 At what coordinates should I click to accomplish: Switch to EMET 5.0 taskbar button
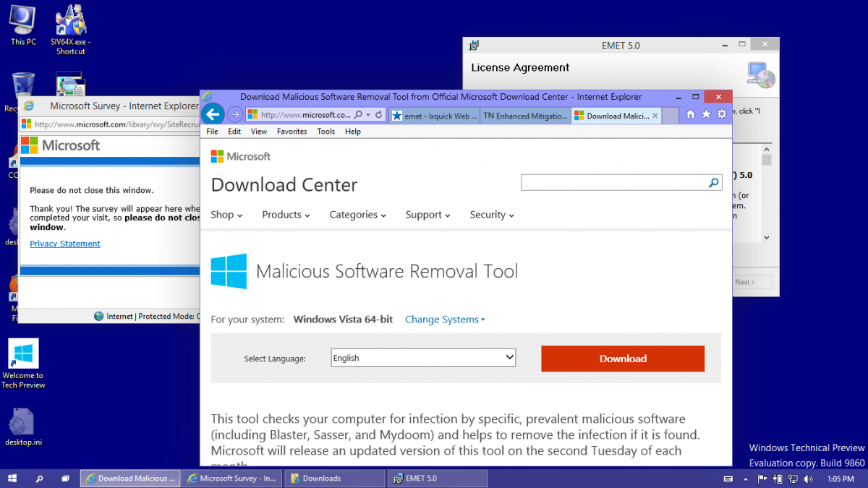pyautogui.click(x=438, y=479)
